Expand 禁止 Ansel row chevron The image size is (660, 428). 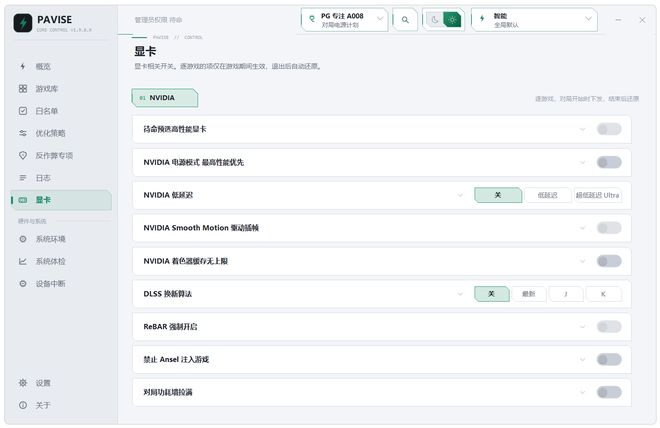pyautogui.click(x=583, y=359)
